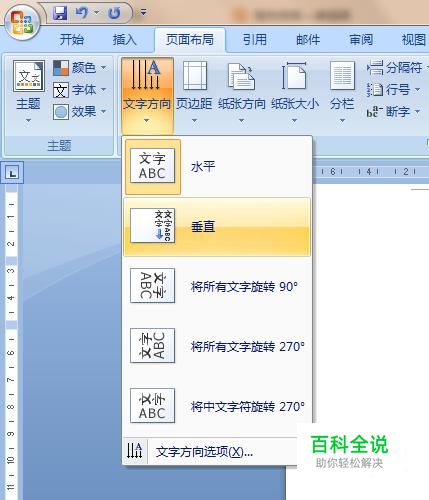Screen dimensions: 429x500
Task: Click the horizontal ruler at mark 4
Action: coord(368,172)
